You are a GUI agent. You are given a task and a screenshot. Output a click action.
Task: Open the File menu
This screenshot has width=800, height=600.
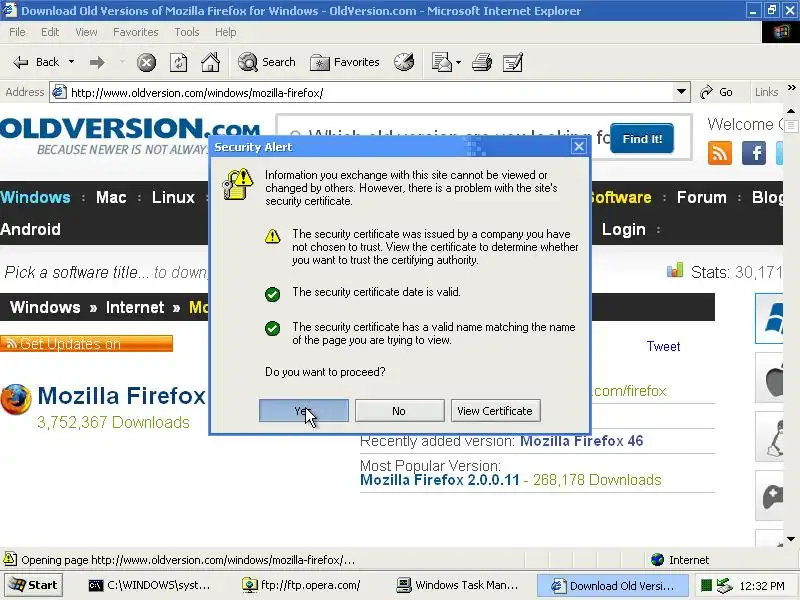click(x=17, y=32)
